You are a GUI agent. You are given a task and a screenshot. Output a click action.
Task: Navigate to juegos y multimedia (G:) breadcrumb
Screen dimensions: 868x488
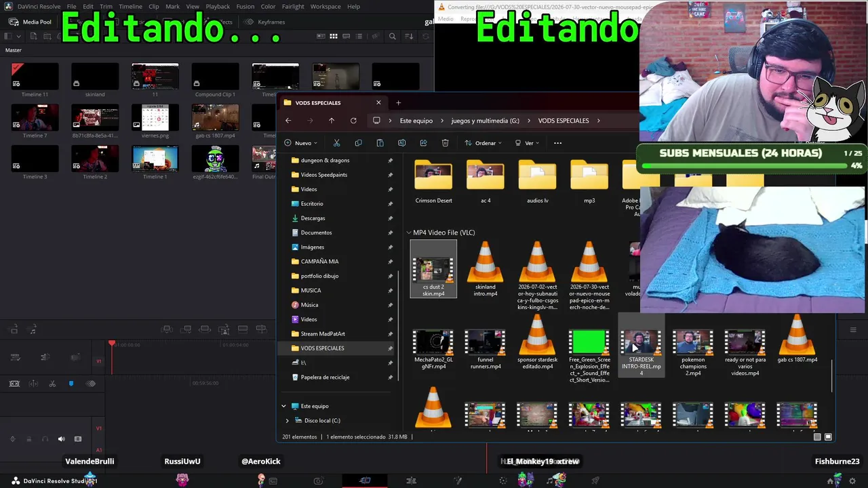[x=486, y=121]
